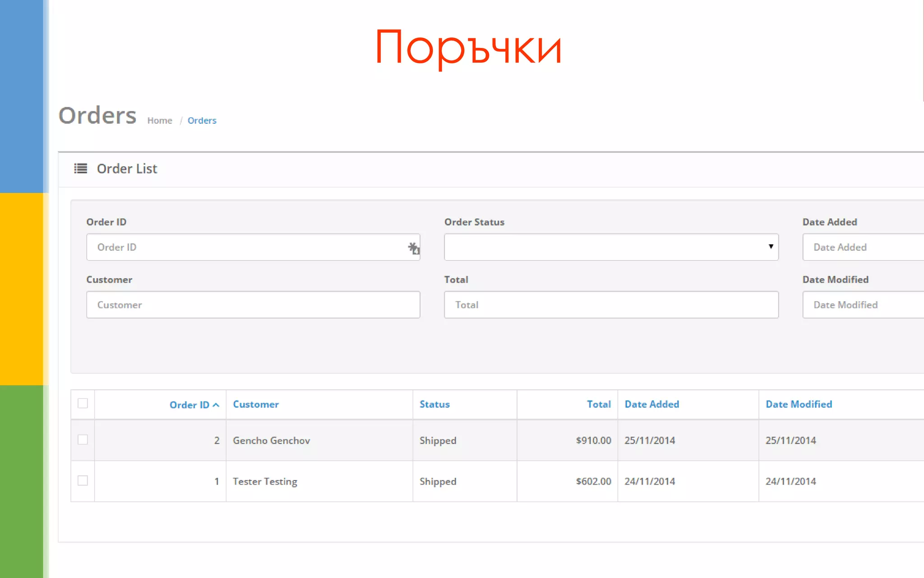This screenshot has width=924, height=578.
Task: Sort table by Date Added column
Action: click(651, 404)
